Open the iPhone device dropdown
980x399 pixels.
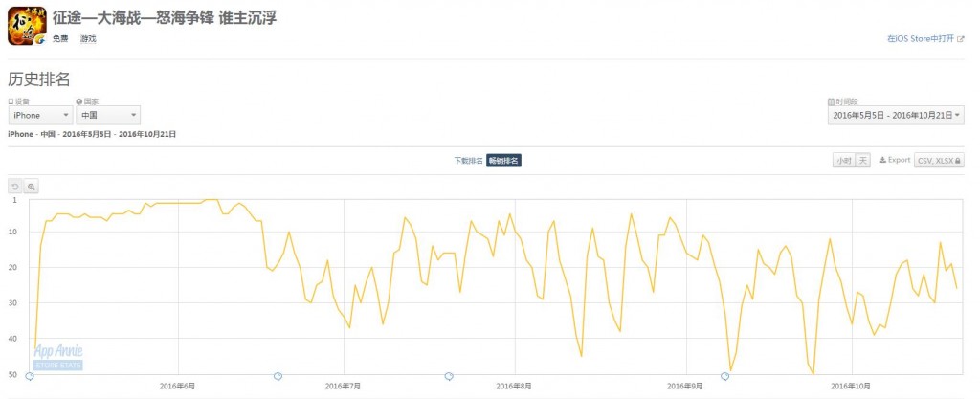40,115
